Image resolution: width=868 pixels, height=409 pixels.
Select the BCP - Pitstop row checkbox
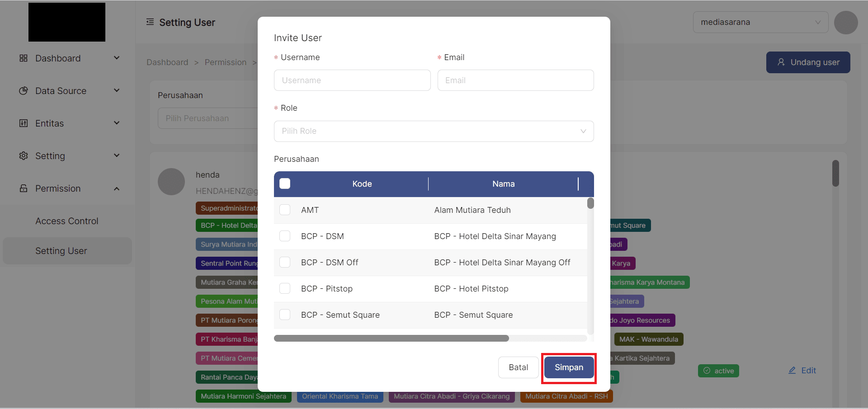coord(285,288)
